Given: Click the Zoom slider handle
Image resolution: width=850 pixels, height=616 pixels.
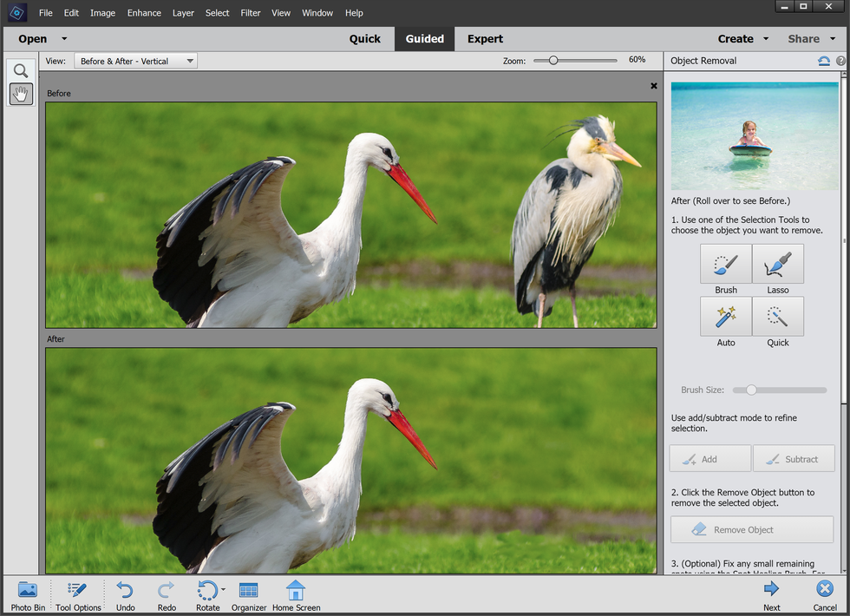Looking at the screenshot, I should coord(553,61).
